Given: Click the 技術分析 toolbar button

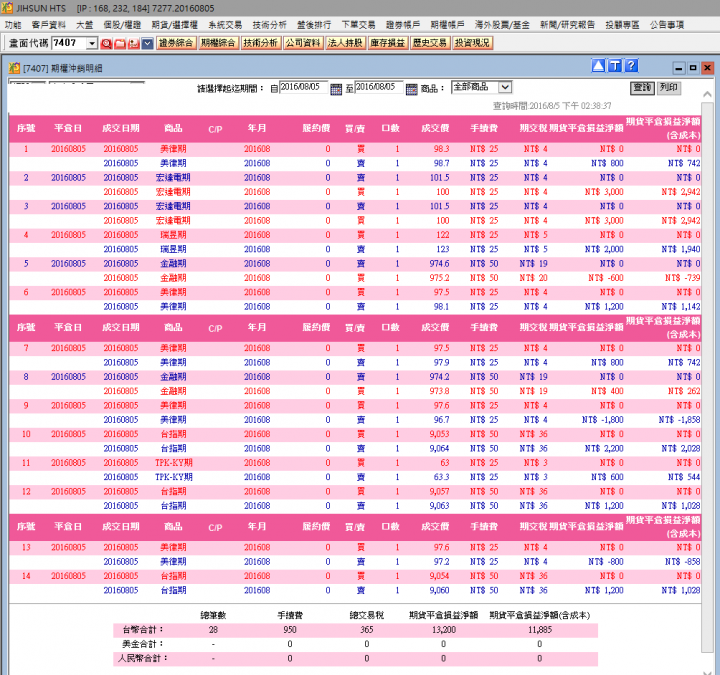Looking at the screenshot, I should coord(261,43).
